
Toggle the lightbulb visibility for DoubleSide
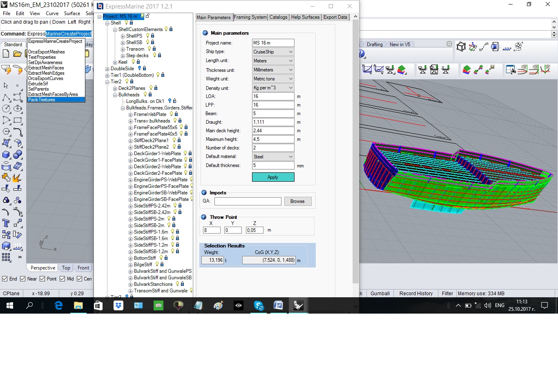[139, 69]
